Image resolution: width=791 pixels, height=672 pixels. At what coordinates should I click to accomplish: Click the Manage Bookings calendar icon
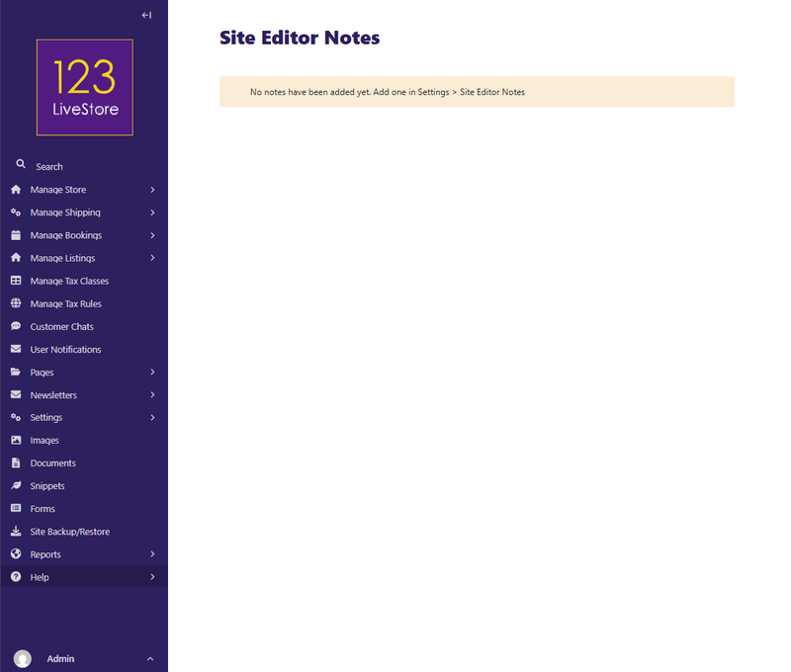click(x=16, y=235)
